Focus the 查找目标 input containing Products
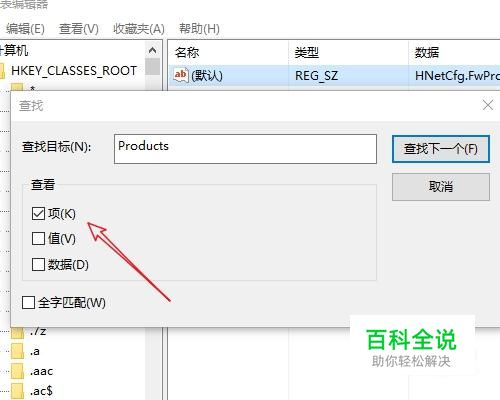The height and width of the screenshot is (400, 500). tap(245, 149)
